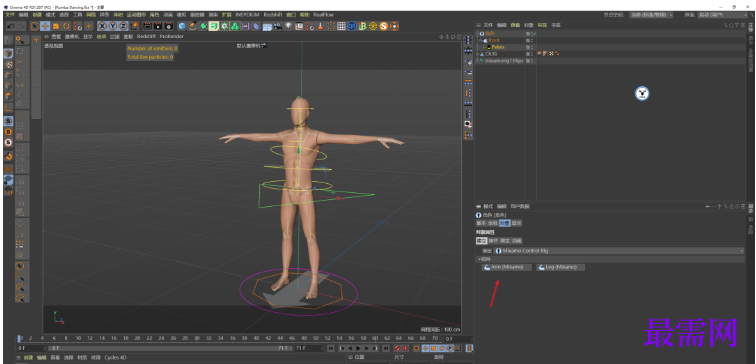The width and height of the screenshot is (756, 364).
Task: Open Cycles 4D menu in material manager
Action: 115,358
